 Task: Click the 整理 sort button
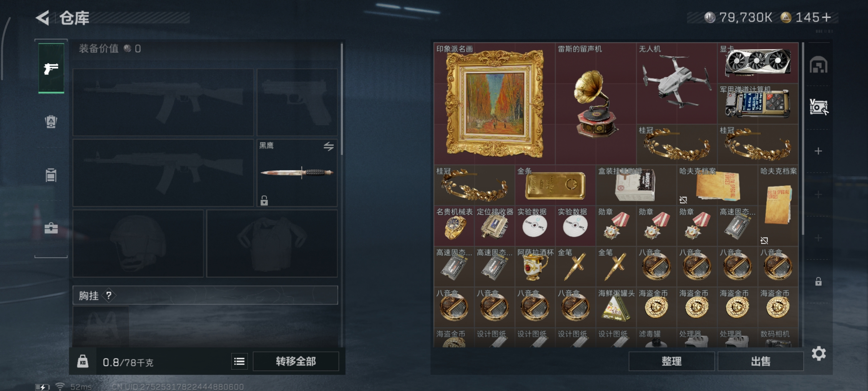672,361
